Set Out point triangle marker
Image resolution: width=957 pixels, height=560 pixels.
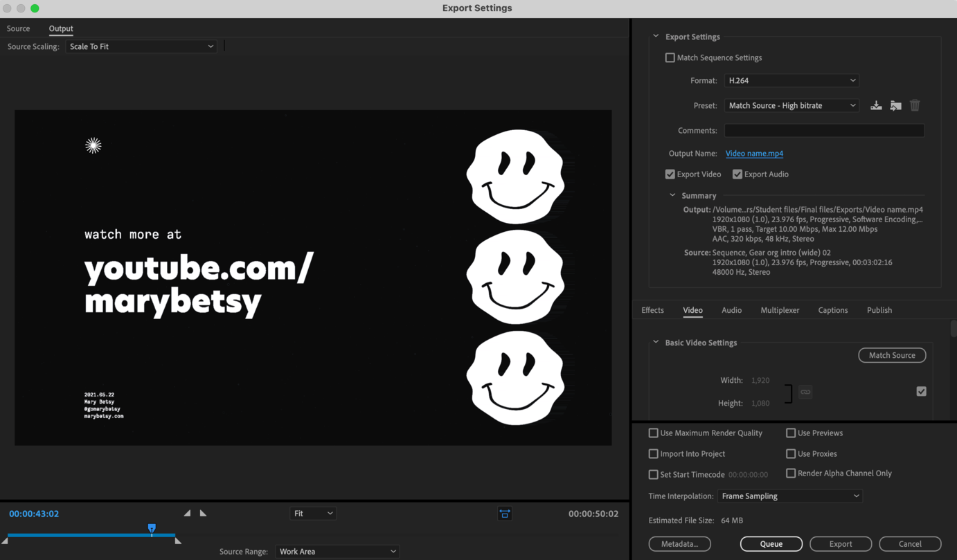pos(203,513)
